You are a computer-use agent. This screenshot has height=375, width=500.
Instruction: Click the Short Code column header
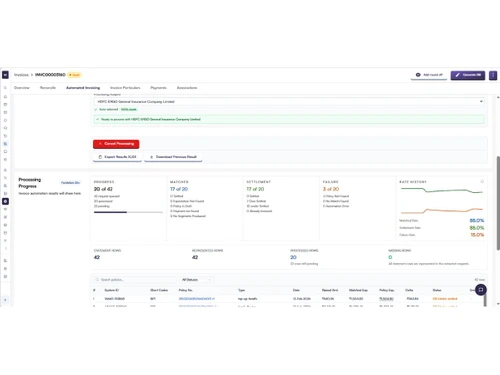pyautogui.click(x=159, y=290)
